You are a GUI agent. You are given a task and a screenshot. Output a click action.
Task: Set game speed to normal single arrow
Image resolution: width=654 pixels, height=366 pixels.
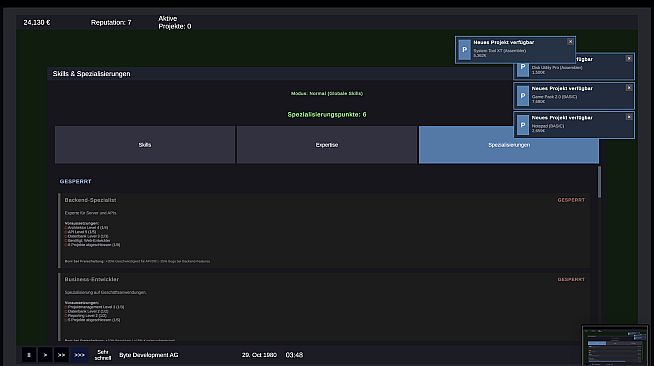45,355
